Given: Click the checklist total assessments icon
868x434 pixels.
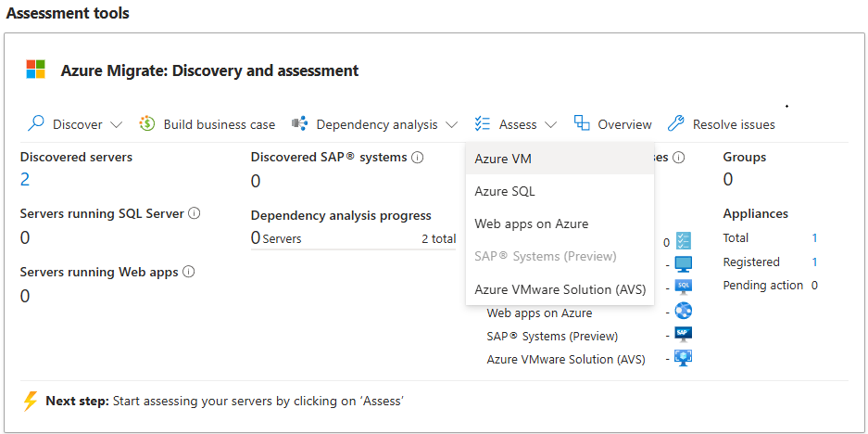Looking at the screenshot, I should [x=684, y=241].
